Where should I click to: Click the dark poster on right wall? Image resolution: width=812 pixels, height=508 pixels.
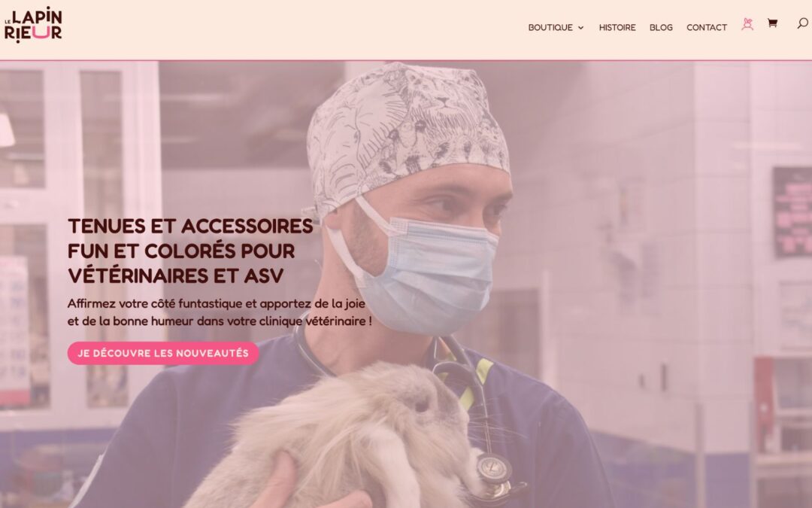(x=792, y=211)
